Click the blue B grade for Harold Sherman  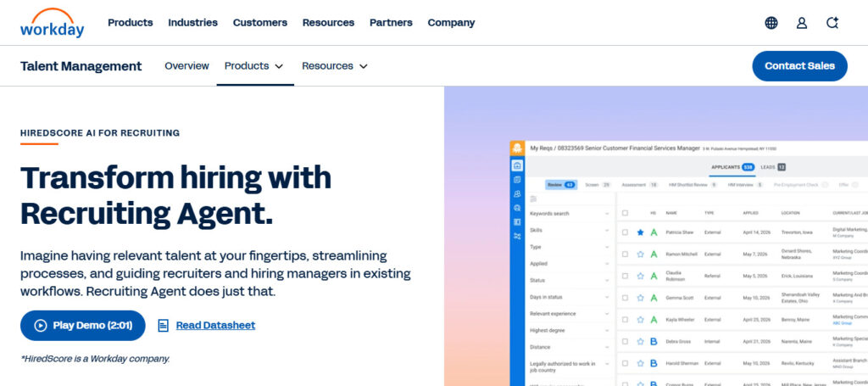pos(654,363)
